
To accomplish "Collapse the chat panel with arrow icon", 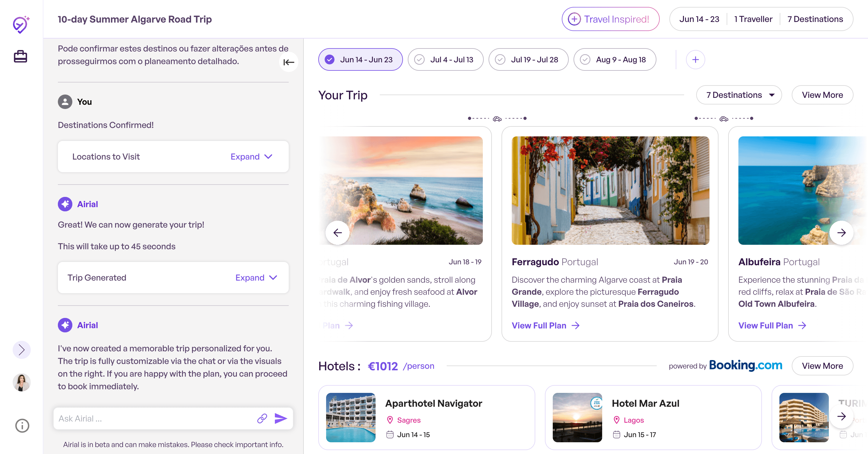I will [289, 62].
